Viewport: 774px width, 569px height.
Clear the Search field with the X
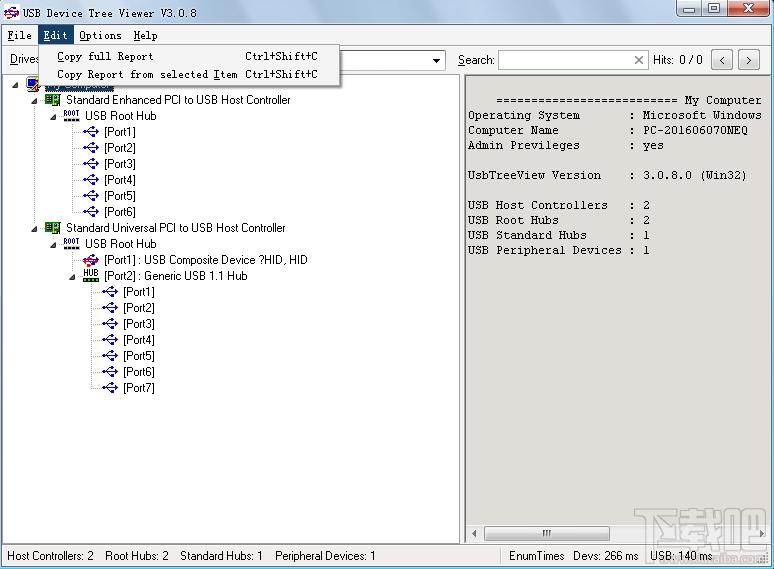[638, 60]
